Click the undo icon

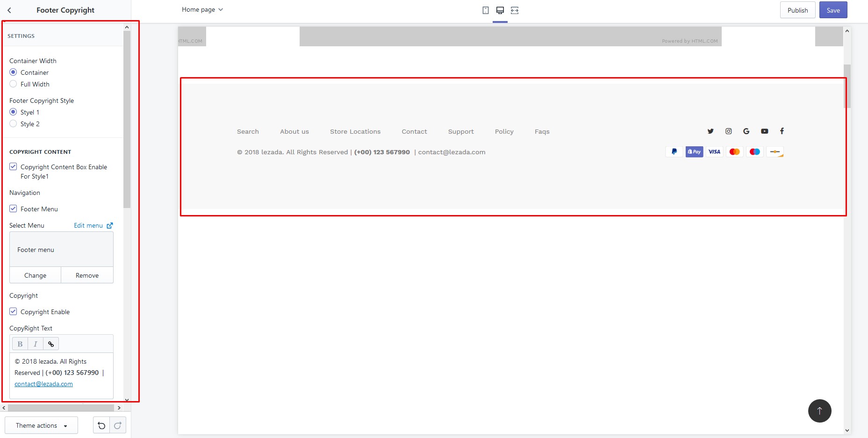(101, 425)
